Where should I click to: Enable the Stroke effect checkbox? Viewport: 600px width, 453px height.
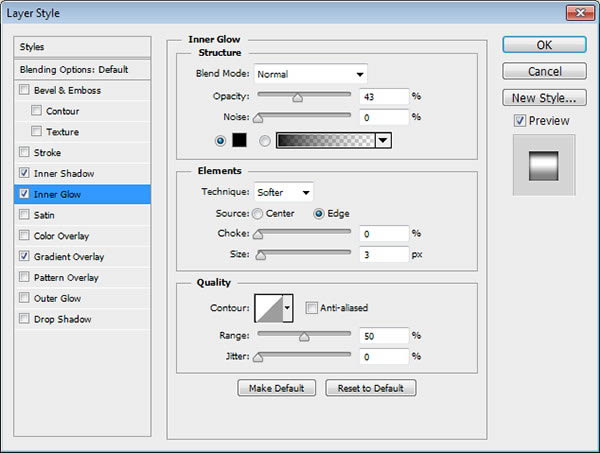point(24,152)
